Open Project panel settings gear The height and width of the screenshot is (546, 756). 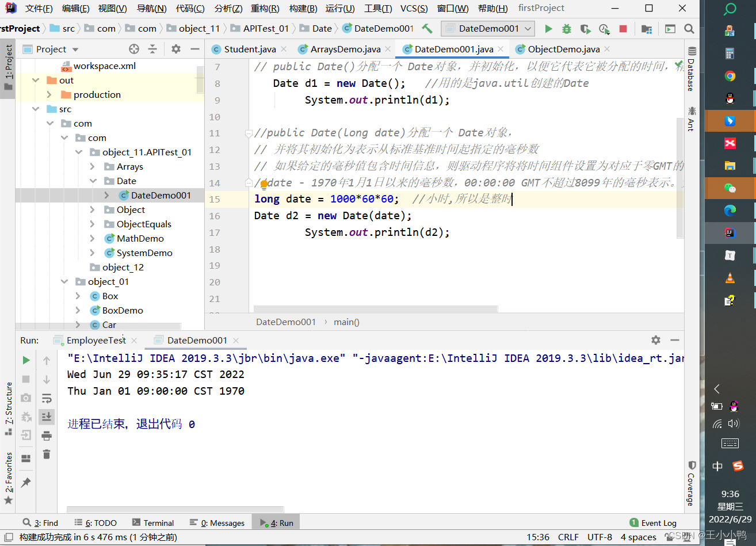(x=176, y=49)
